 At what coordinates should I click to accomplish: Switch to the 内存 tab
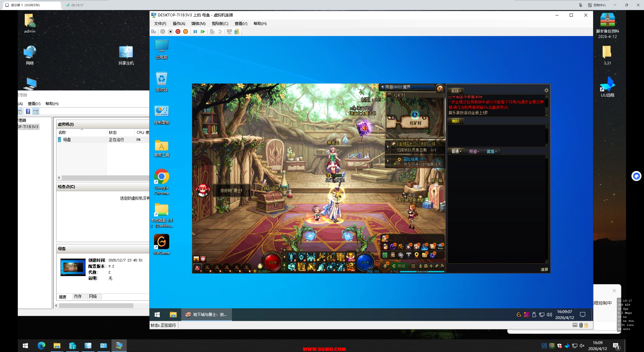[78, 297]
